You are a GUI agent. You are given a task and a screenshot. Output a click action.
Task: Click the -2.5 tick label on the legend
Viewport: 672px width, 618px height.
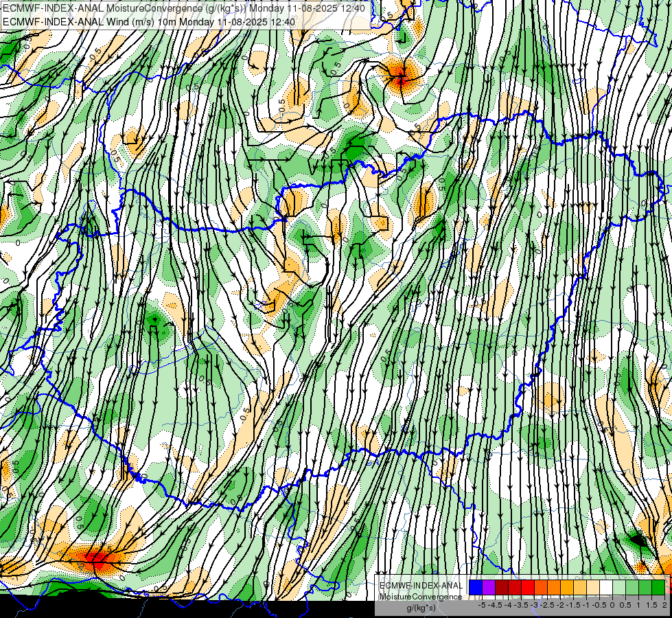point(547,605)
